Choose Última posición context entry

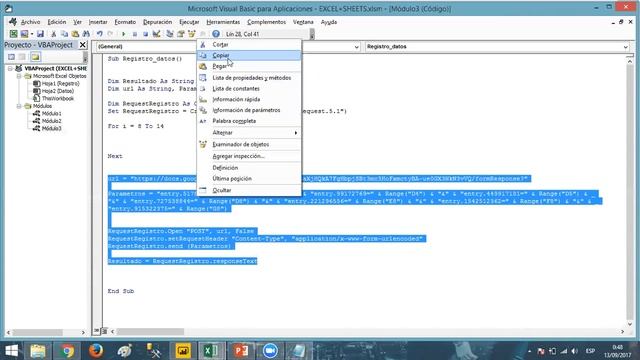[249, 178]
